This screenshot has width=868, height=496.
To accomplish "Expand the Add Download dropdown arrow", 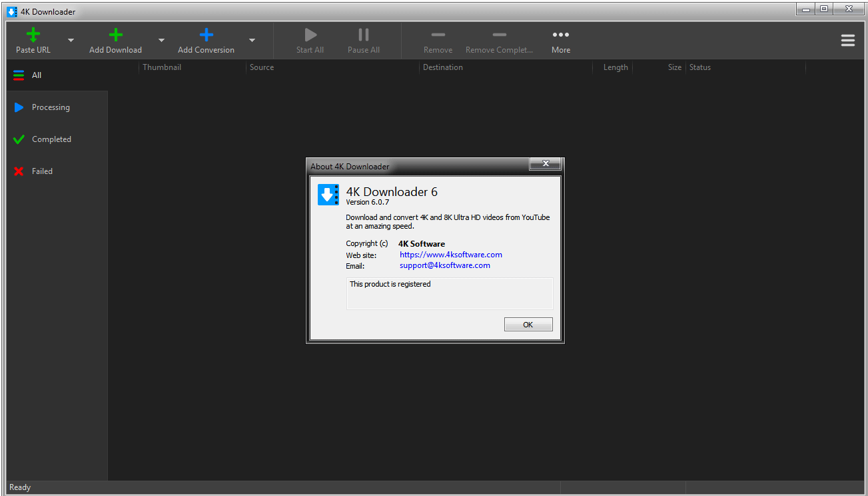I will pos(161,41).
